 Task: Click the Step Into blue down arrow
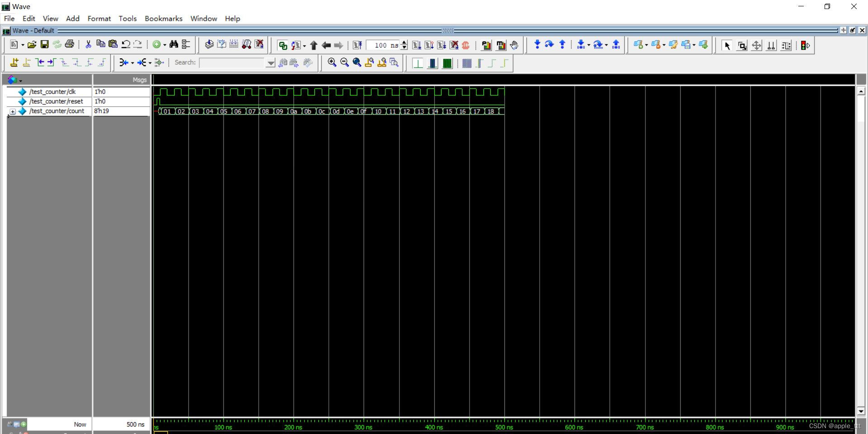pyautogui.click(x=537, y=44)
